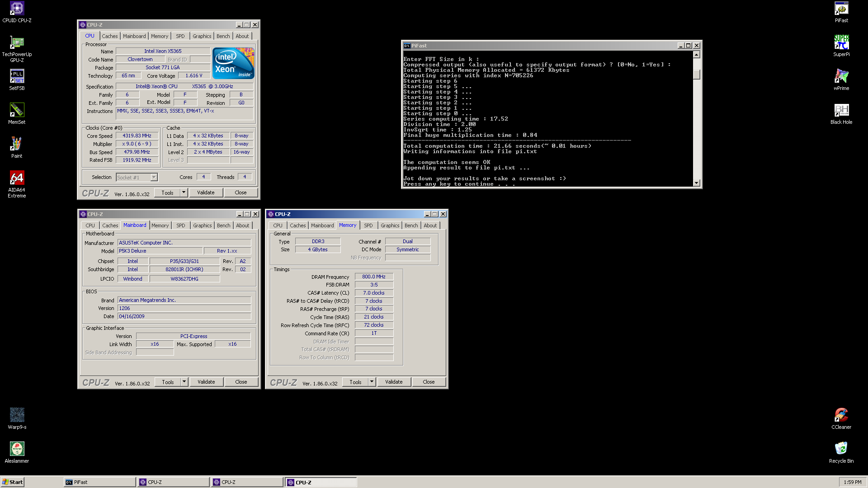The image size is (868, 488).
Task: Select the Paint desktop icon
Action: [17, 148]
